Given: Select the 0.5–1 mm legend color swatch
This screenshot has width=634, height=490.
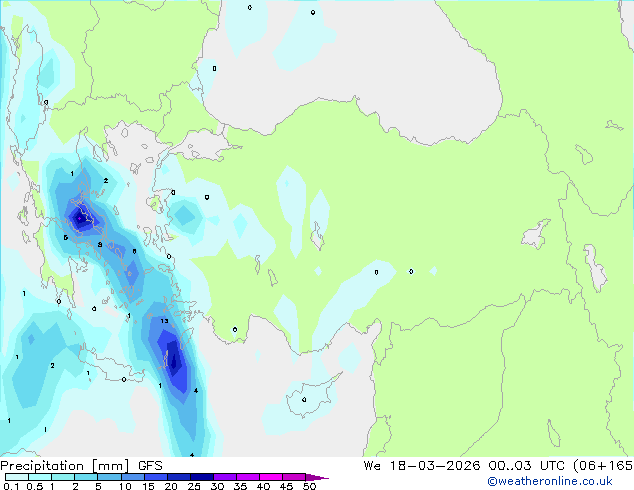Looking at the screenshot, I should [40, 477].
